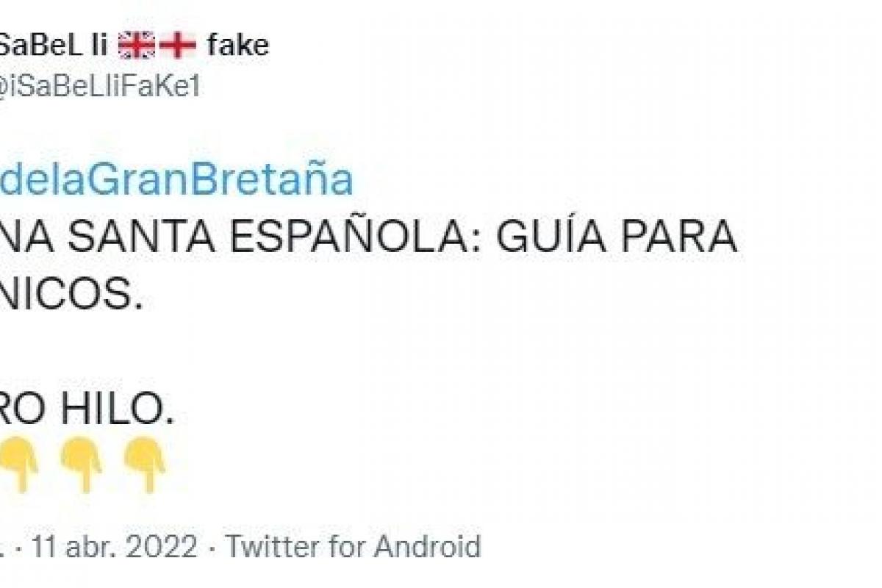
Task: Click the Union Jack flag emoji
Action: [x=136, y=46]
